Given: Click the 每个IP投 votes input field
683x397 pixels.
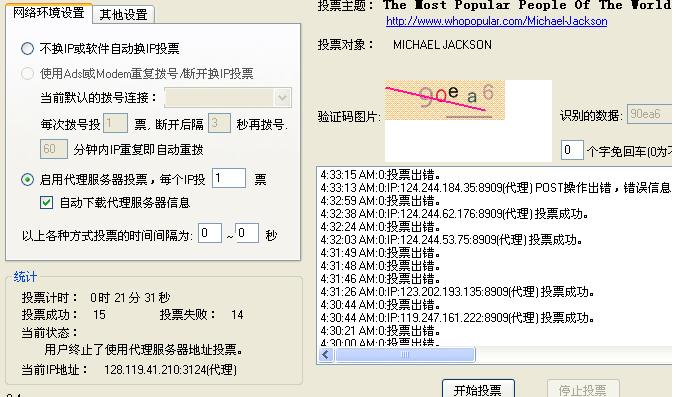Looking at the screenshot, I should click(x=229, y=178).
